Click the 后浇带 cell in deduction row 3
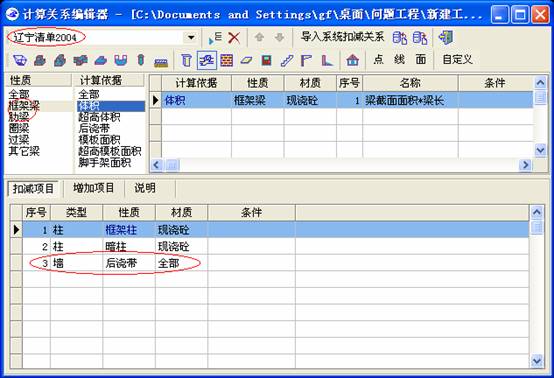 tap(129, 263)
